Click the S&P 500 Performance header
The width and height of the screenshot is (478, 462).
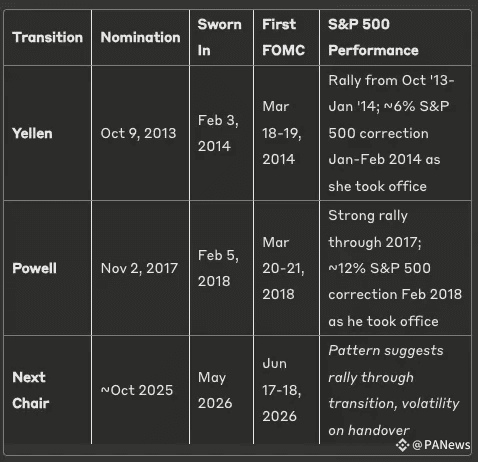click(x=373, y=37)
